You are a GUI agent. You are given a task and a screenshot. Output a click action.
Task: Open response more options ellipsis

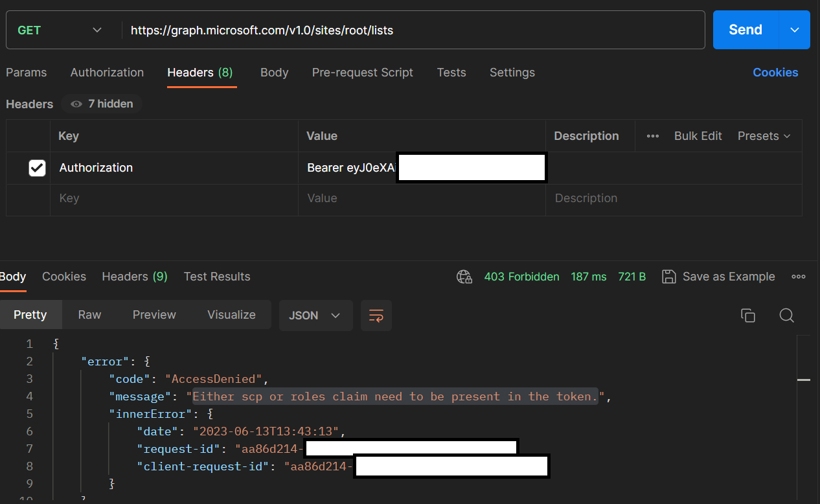coord(799,277)
